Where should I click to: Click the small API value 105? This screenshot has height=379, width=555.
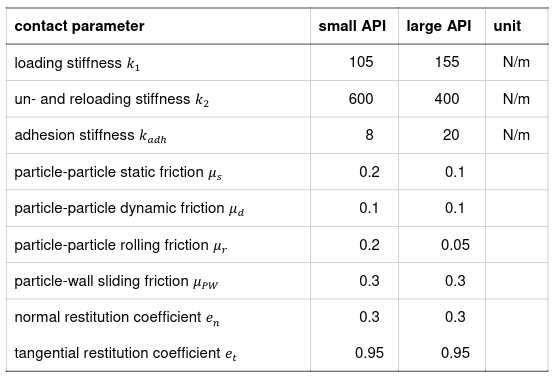[361, 62]
